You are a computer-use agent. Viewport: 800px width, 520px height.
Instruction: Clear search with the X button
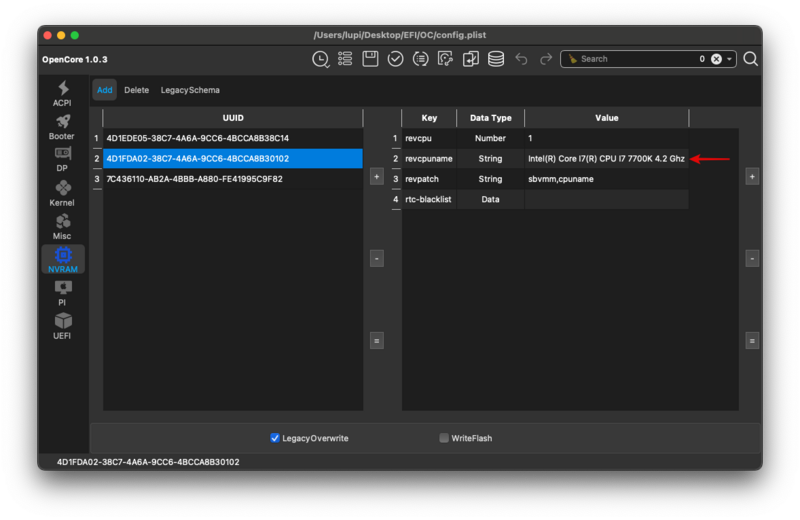716,59
